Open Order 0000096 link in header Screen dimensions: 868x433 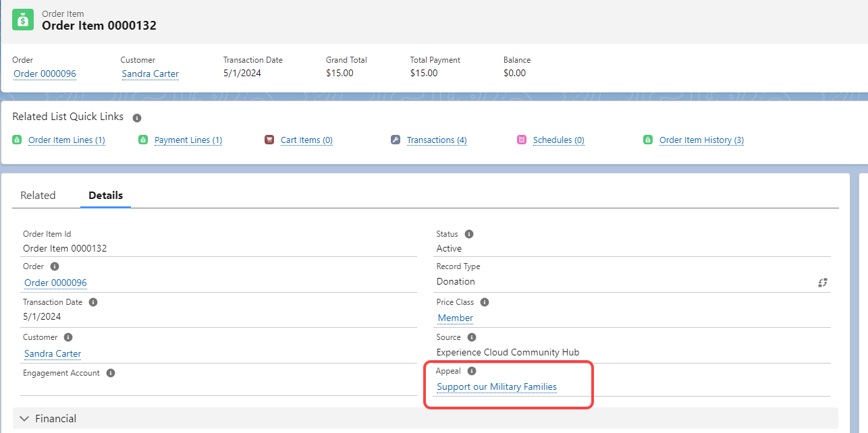pos(45,74)
